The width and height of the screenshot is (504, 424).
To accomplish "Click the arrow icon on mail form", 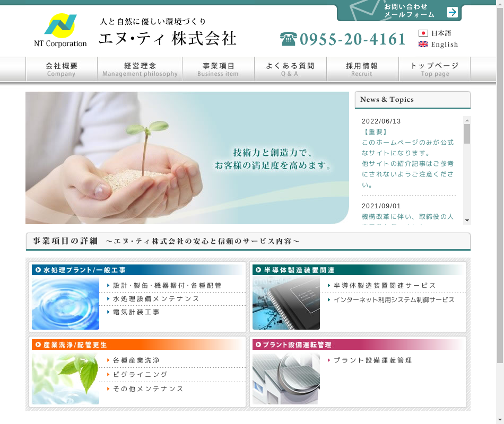I will point(452,12).
